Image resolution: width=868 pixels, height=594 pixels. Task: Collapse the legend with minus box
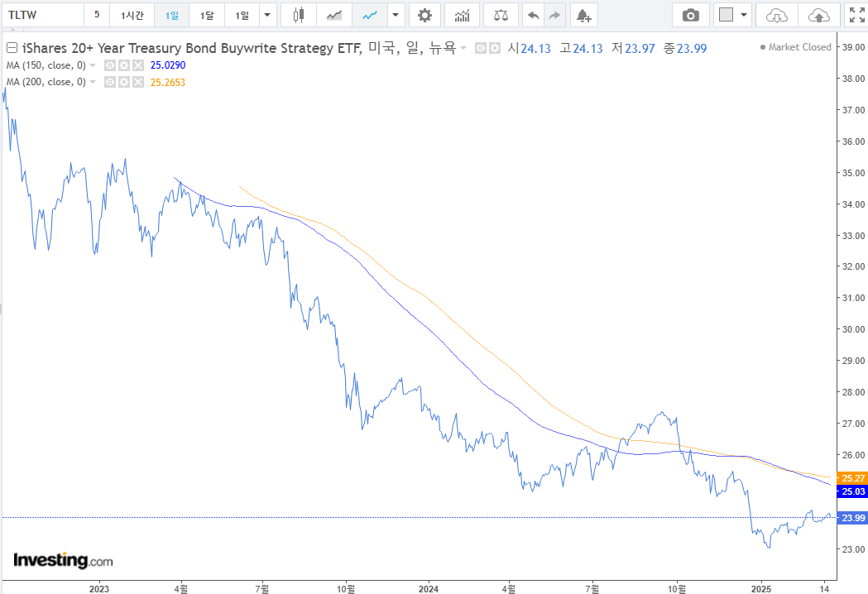click(x=12, y=48)
